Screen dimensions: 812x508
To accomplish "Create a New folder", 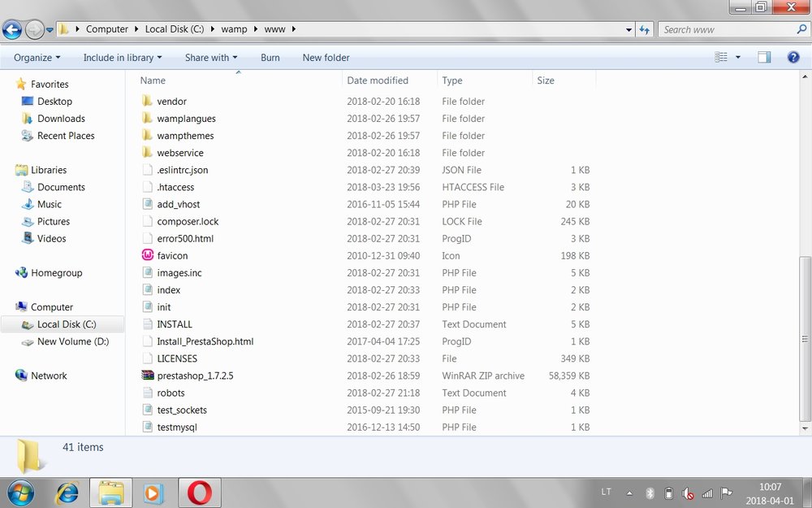I will coord(325,57).
